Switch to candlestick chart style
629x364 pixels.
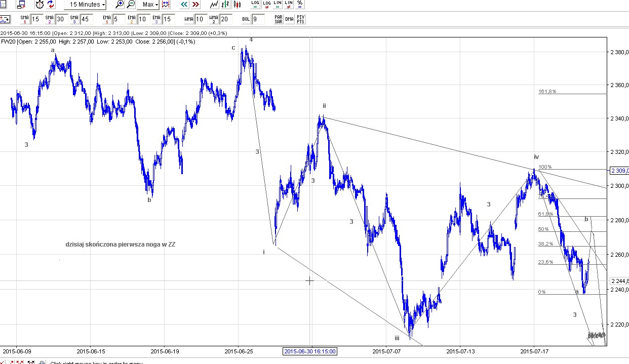(x=237, y=5)
